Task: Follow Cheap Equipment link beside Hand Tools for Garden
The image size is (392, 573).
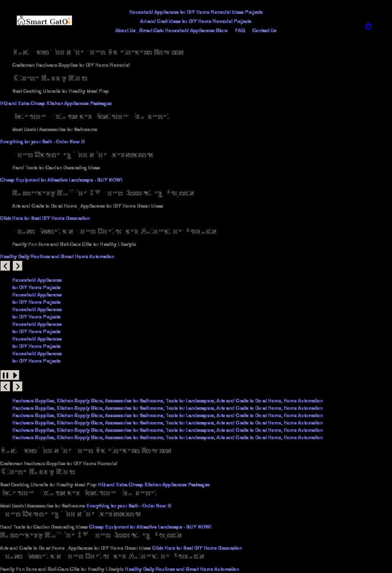Action: click(x=150, y=527)
